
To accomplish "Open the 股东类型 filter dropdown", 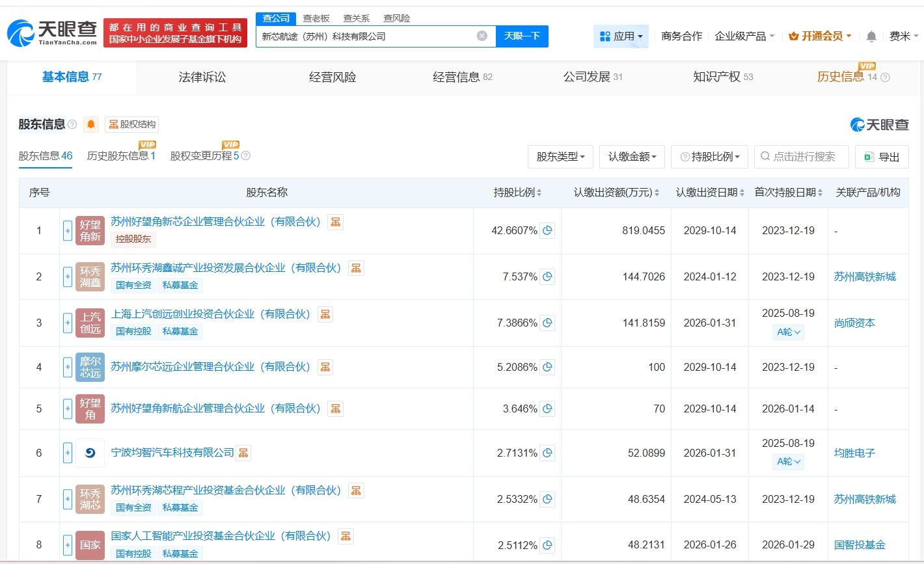I will (560, 157).
